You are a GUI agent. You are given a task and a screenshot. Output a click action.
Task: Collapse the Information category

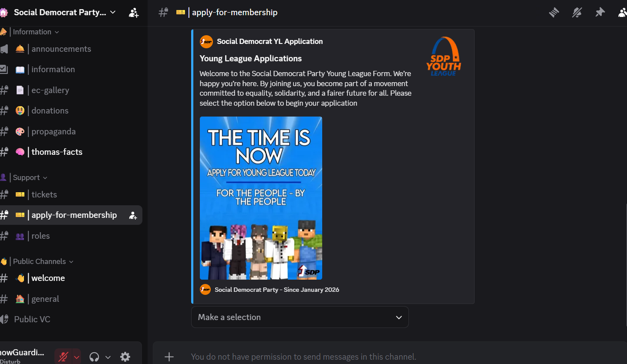(x=36, y=32)
